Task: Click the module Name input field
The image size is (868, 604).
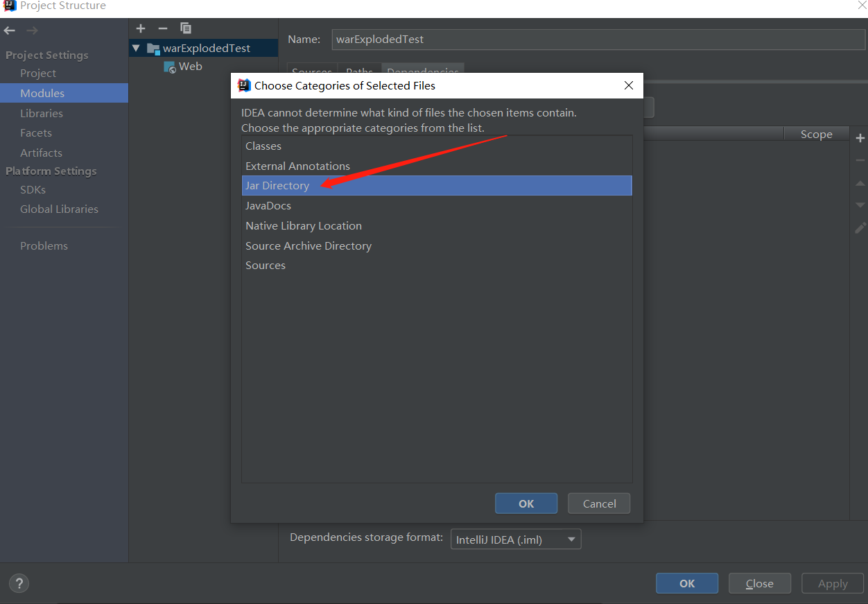Action: click(600, 40)
